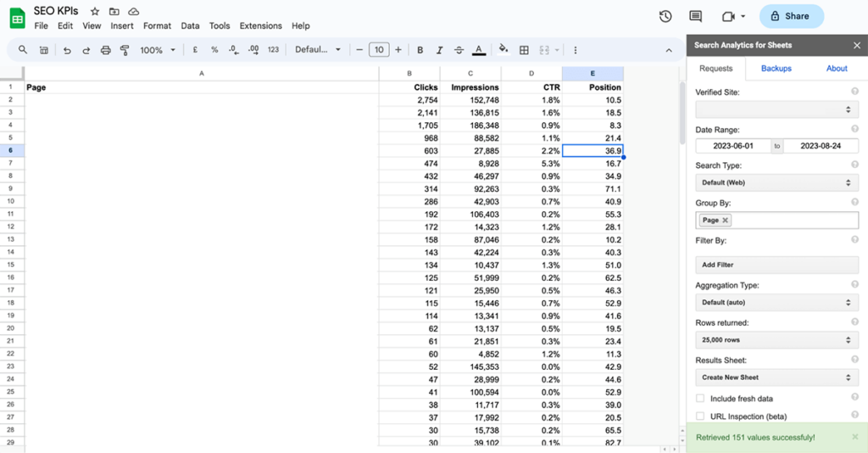Click the font size input box
The width and height of the screenshot is (868, 453).
click(379, 50)
